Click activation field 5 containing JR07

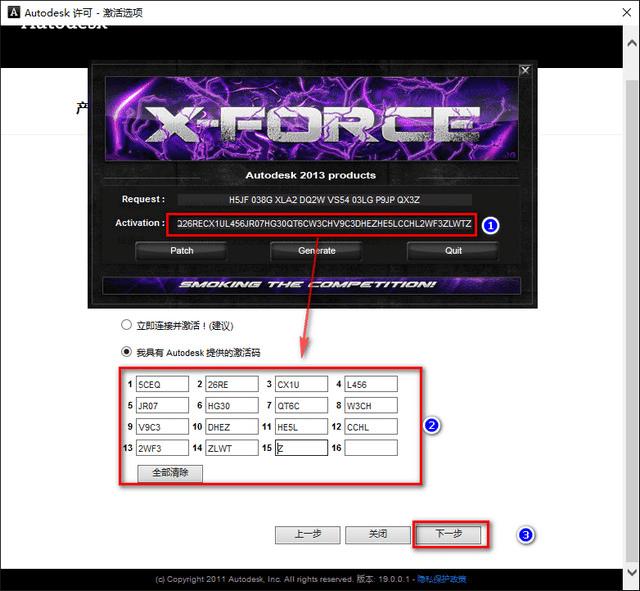(162, 405)
